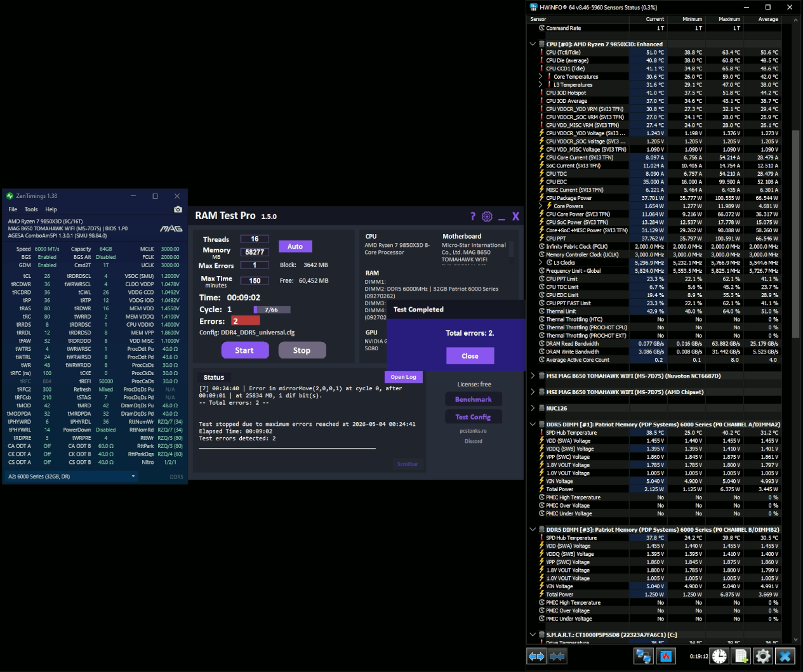The image size is (803, 672).
Task: Click the chip icon beside CPU [#0] header
Action: click(x=541, y=44)
